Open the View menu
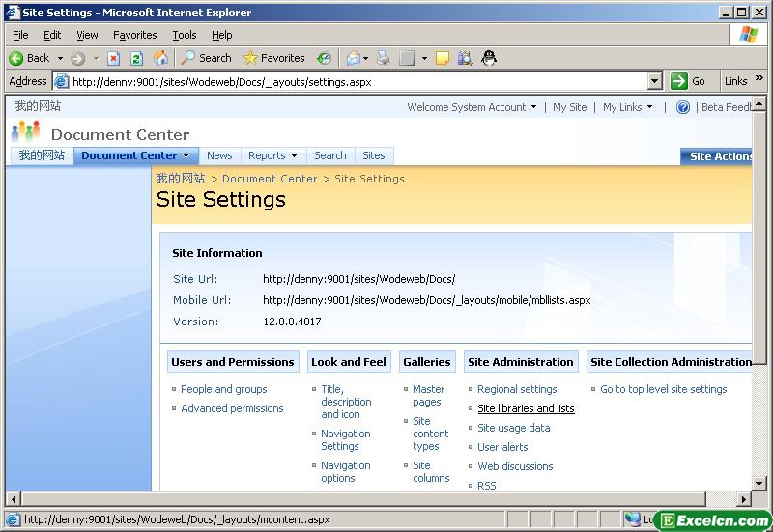 point(87,35)
